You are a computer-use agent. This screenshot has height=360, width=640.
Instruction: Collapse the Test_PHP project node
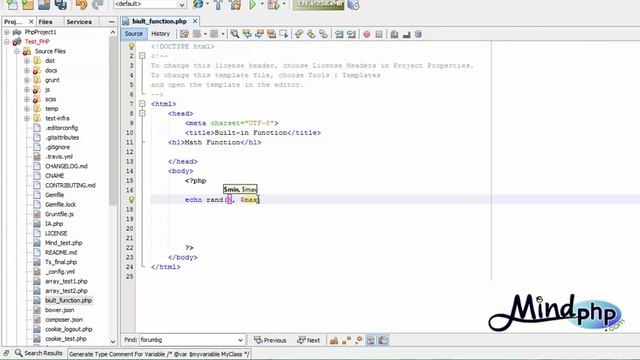[x=7, y=42]
